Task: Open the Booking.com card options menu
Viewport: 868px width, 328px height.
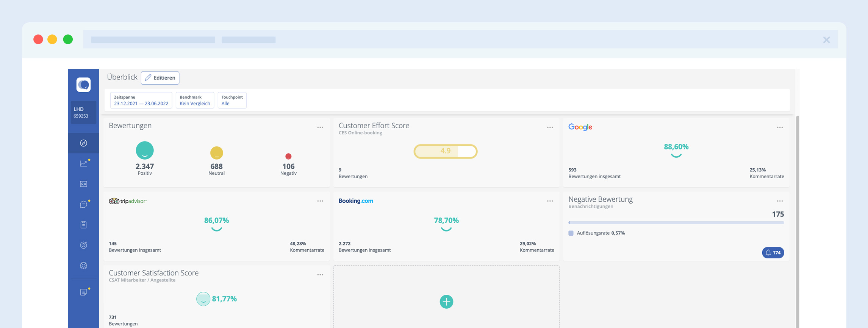Action: pyautogui.click(x=550, y=201)
